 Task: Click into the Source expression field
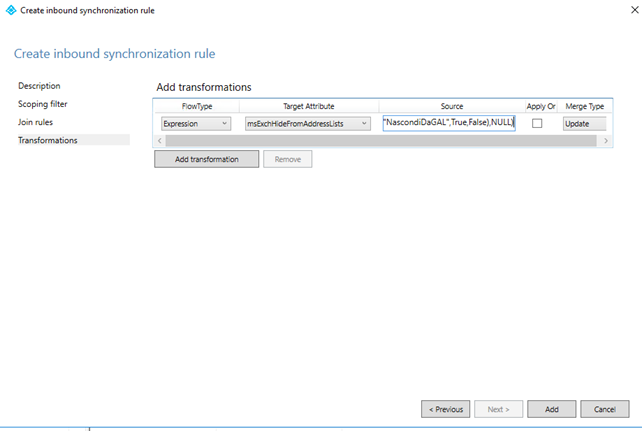tap(449, 123)
